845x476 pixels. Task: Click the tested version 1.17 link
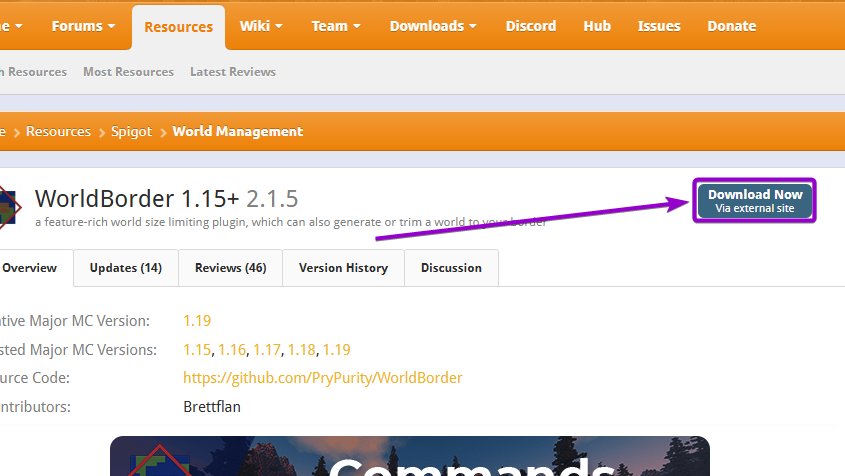267,350
